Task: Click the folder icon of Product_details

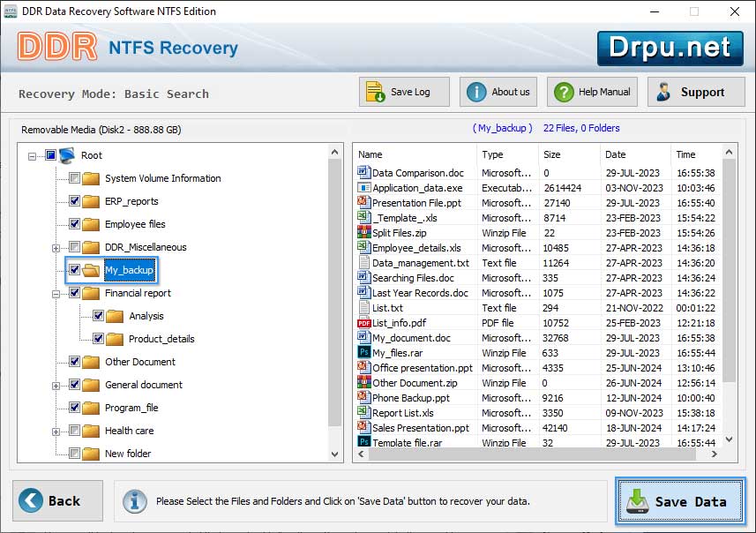Action: pos(115,339)
